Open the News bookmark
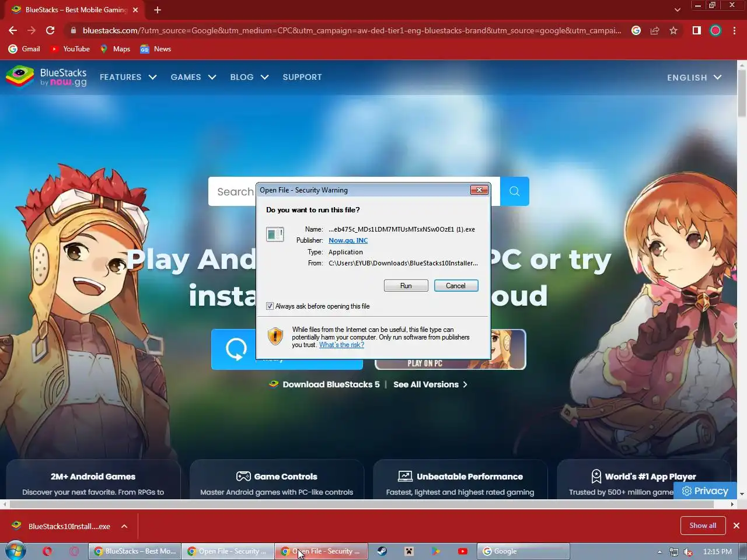Screen dimensions: 747x560 click(x=156, y=49)
